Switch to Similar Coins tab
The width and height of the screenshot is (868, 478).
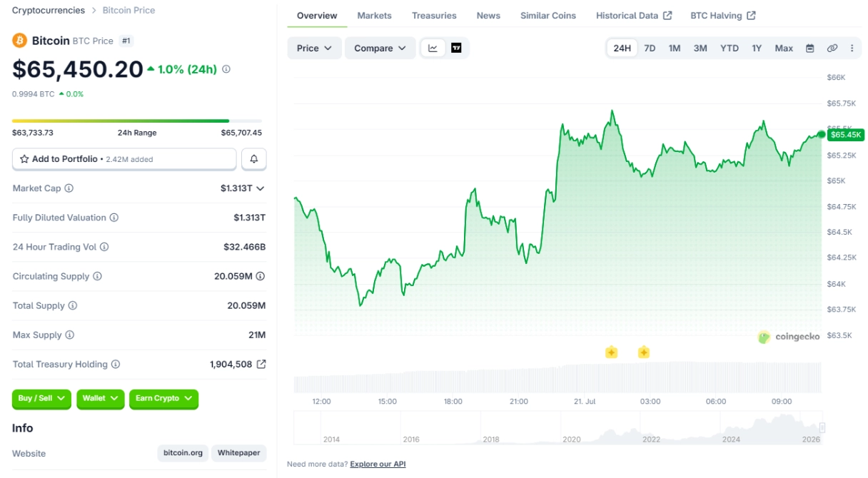(x=548, y=16)
